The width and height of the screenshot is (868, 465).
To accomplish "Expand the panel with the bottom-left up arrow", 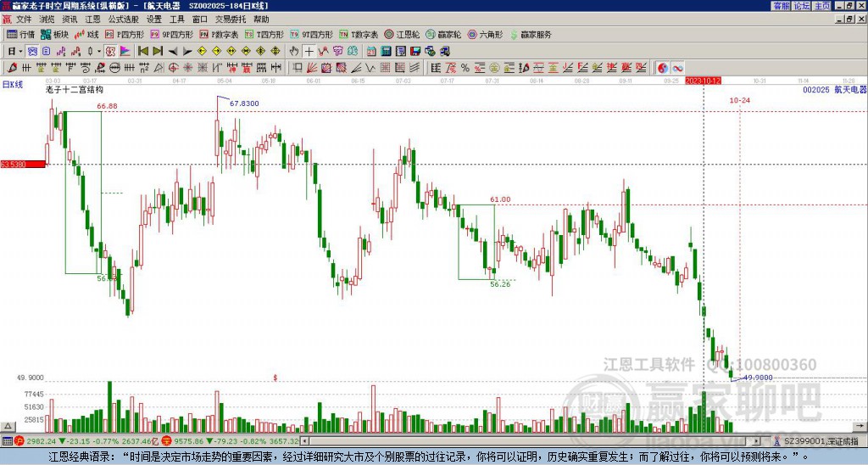I will [x=8, y=426].
